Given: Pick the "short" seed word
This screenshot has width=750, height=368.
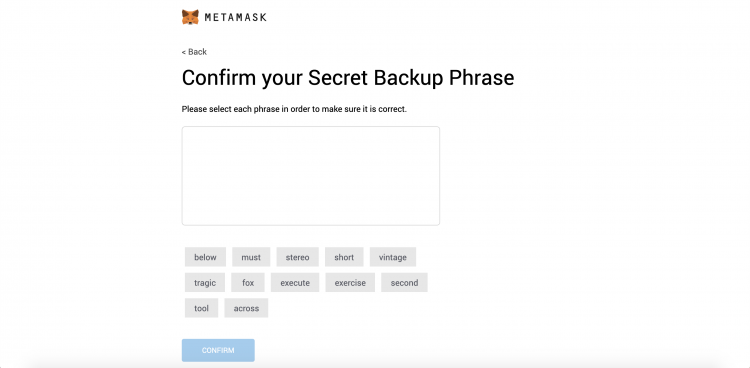Looking at the screenshot, I should pos(344,257).
